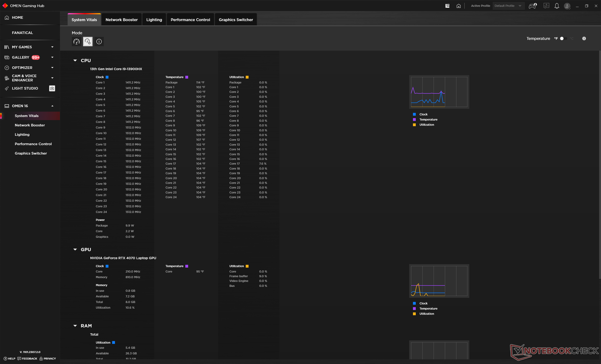Click the OMEN 16 laptop icon
The image size is (601, 364).
pos(7,106)
